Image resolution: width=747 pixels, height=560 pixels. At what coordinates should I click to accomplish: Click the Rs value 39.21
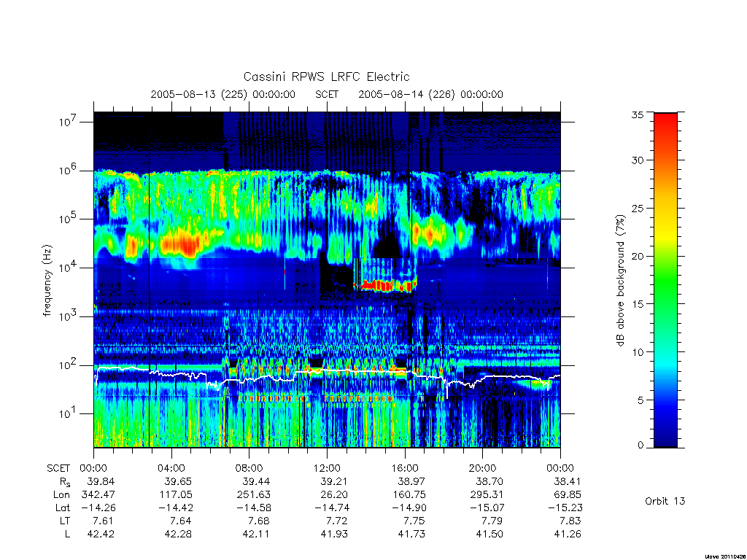334,481
